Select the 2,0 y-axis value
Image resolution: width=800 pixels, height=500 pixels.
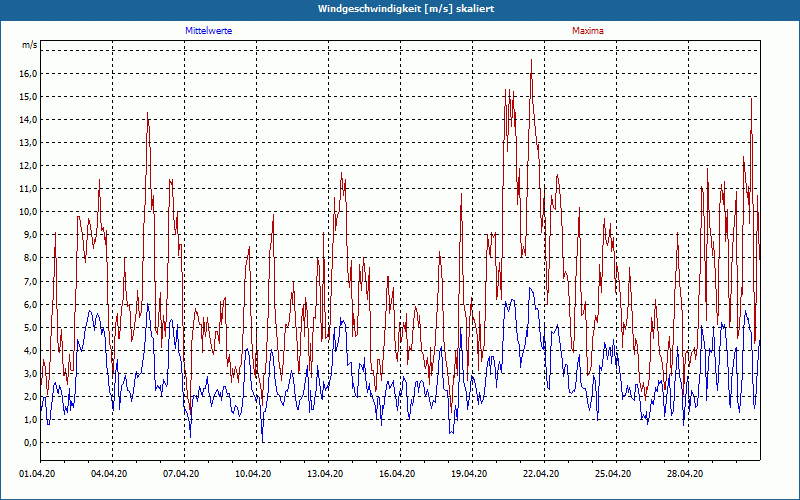click(31, 396)
